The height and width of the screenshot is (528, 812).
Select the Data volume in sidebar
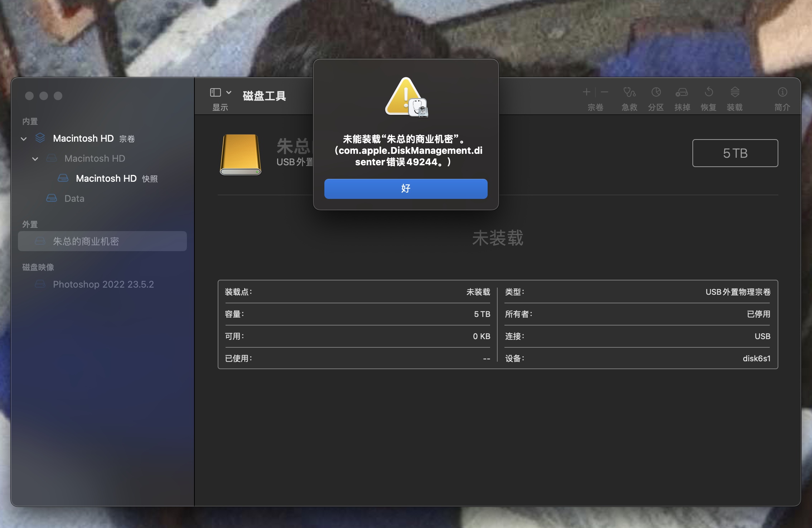coord(74,199)
